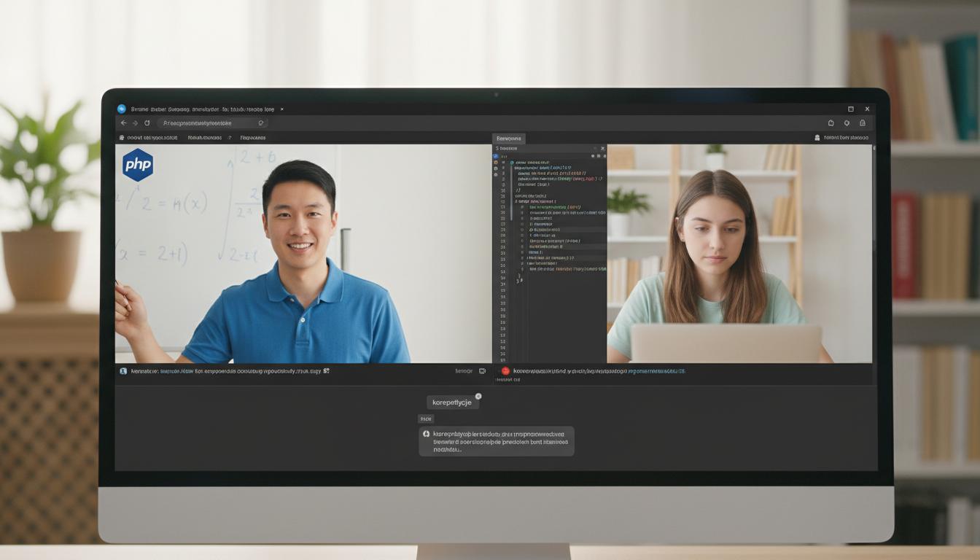The image size is (980, 560).
Task: Click the user icon under the tutor video
Action: coord(123,371)
